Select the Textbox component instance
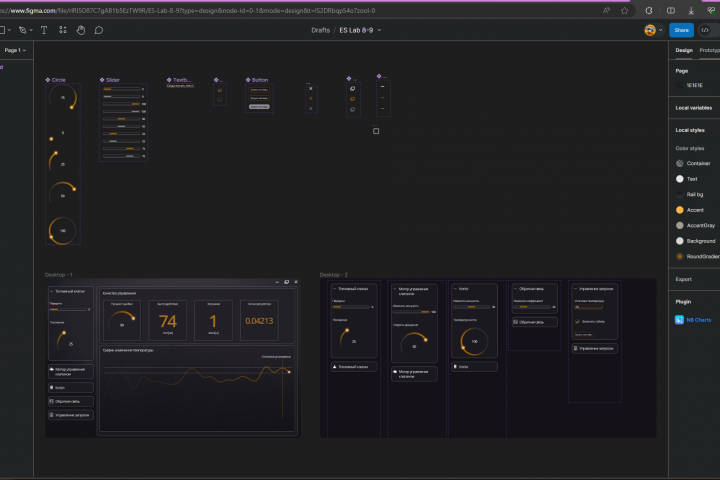 click(180, 86)
